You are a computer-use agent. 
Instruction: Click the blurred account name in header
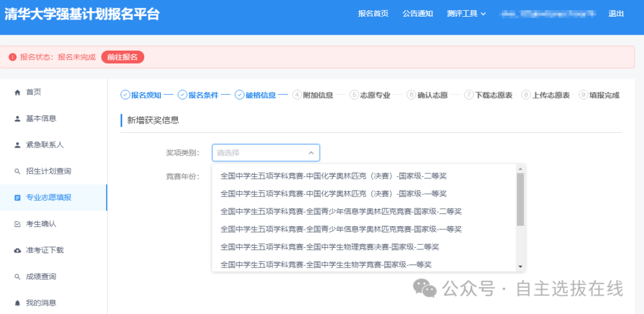click(547, 14)
